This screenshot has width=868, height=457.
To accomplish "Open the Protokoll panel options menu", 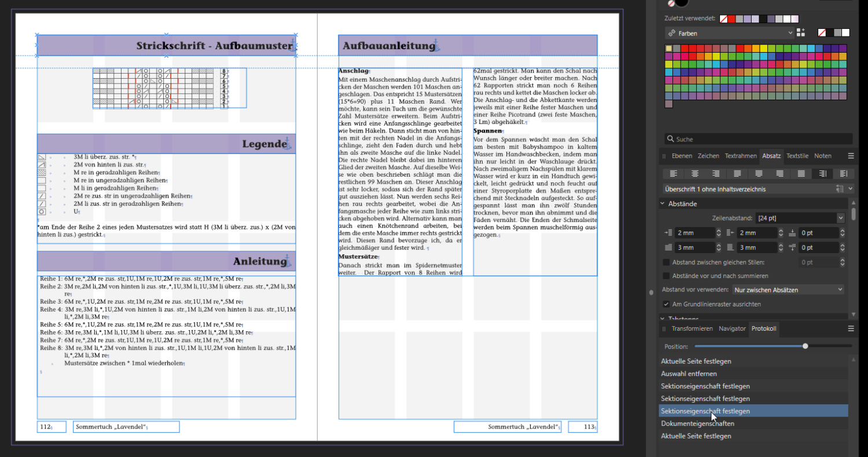I will pyautogui.click(x=851, y=328).
